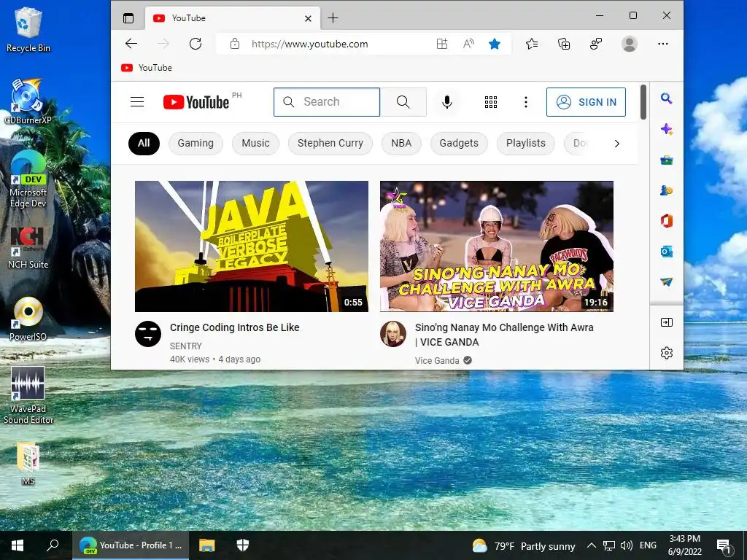Image resolution: width=747 pixels, height=560 pixels.
Task: Close the YouTube tab
Action: tap(309, 18)
